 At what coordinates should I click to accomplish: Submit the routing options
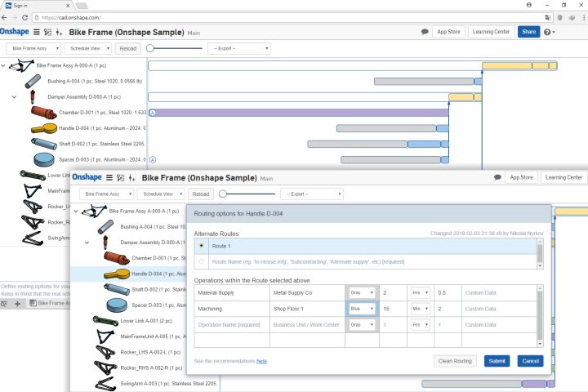[x=497, y=361]
